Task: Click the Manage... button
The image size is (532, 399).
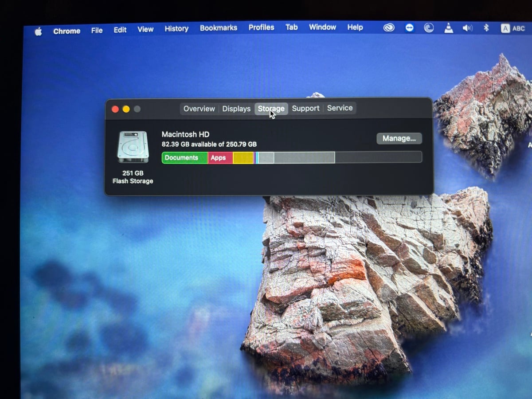Action: pos(399,138)
